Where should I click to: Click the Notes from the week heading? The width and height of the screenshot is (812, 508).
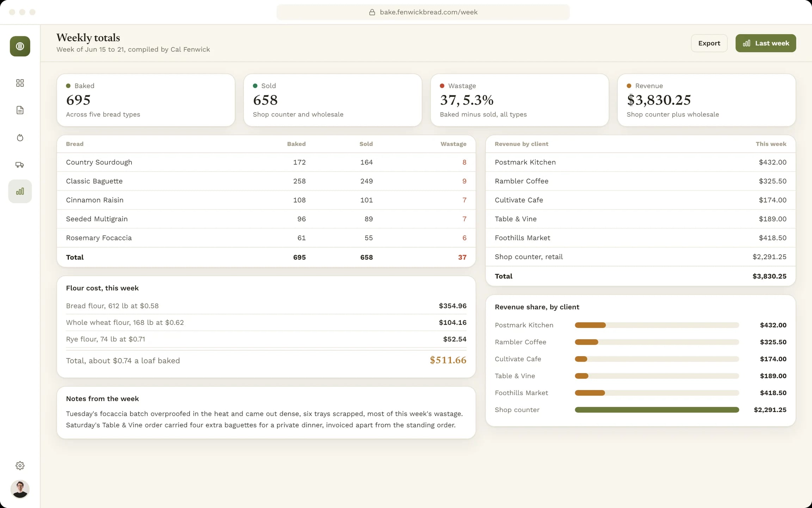click(103, 399)
